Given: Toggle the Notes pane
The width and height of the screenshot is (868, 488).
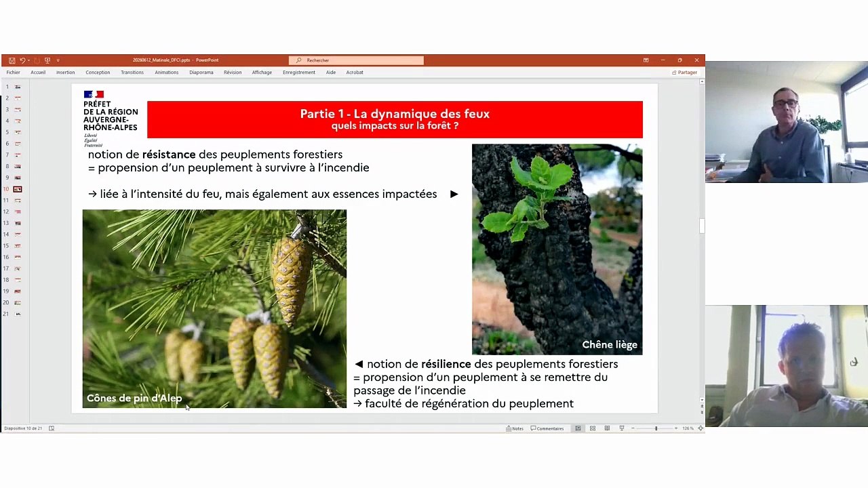Looking at the screenshot, I should pos(515,428).
